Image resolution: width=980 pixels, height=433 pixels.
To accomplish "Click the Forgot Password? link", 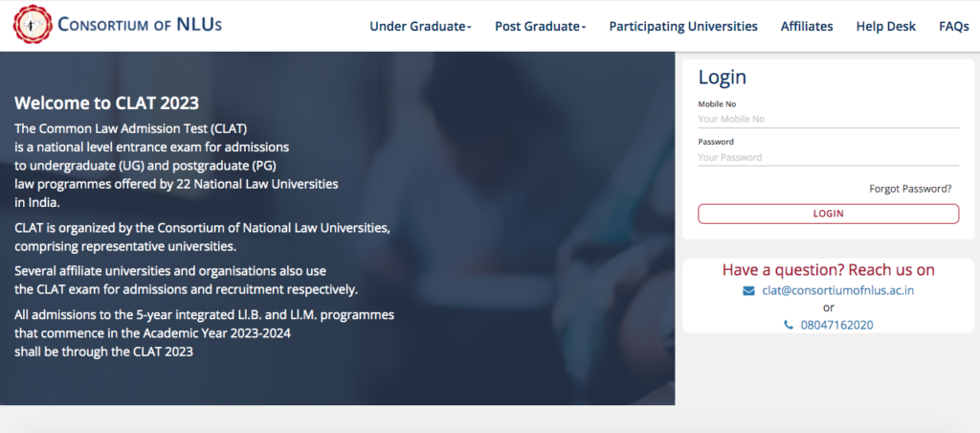I will [x=909, y=189].
